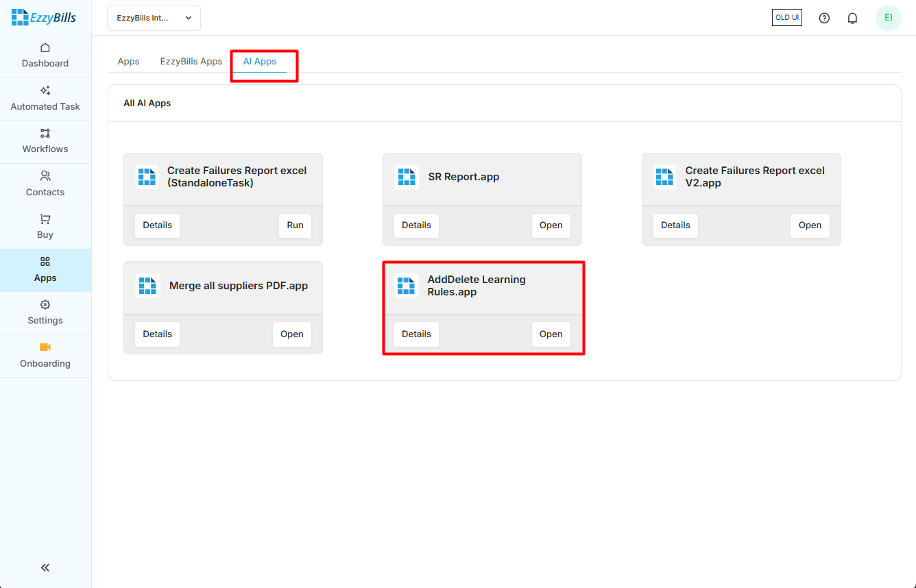View Details of Merge all suppliers PDF.app
Viewport: 916px width, 588px height.
(x=158, y=334)
